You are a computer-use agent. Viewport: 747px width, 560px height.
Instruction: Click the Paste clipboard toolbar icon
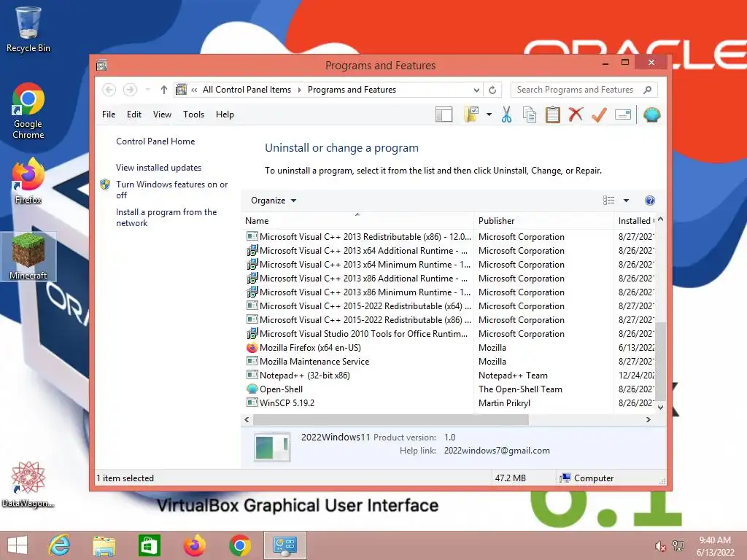(553, 114)
